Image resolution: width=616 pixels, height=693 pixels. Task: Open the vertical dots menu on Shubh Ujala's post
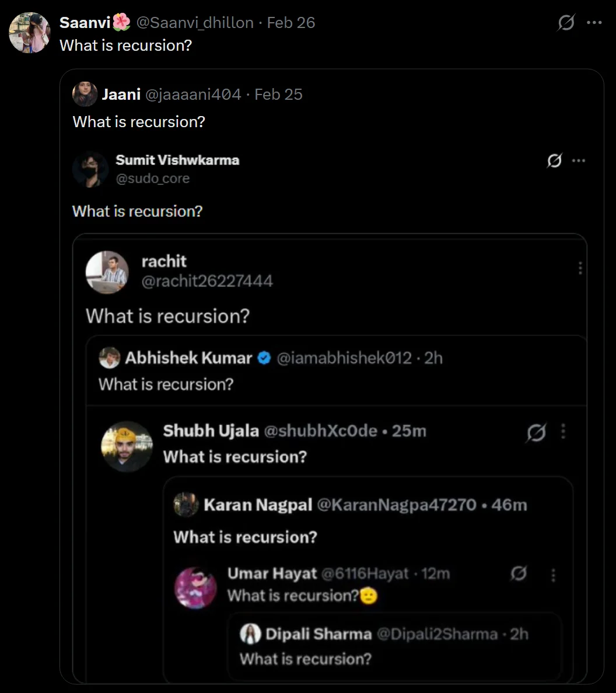(x=563, y=432)
